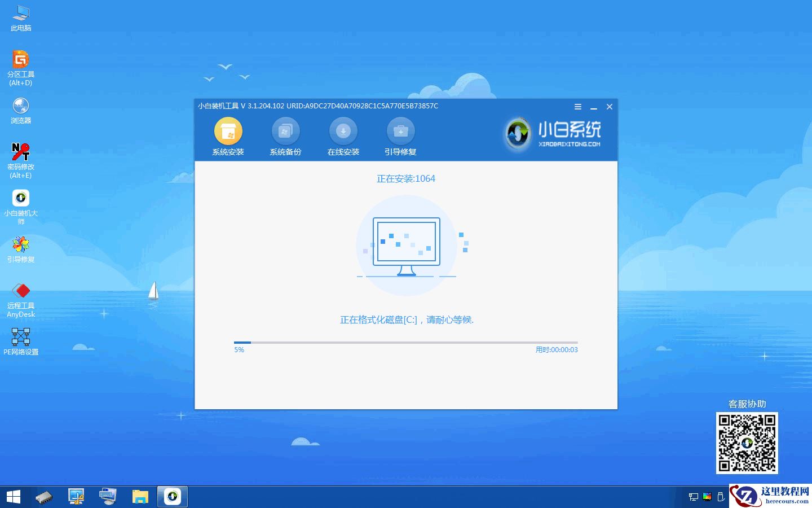The height and width of the screenshot is (508, 812).
Task: Click the 客服协助 QR code
Action: (747, 443)
